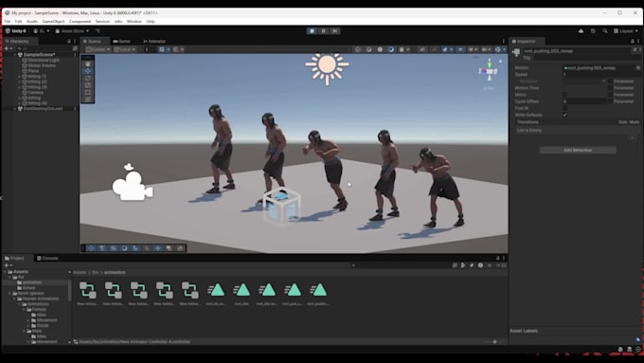Open the Layout dropdown
The image size is (644, 363).
point(626,31)
